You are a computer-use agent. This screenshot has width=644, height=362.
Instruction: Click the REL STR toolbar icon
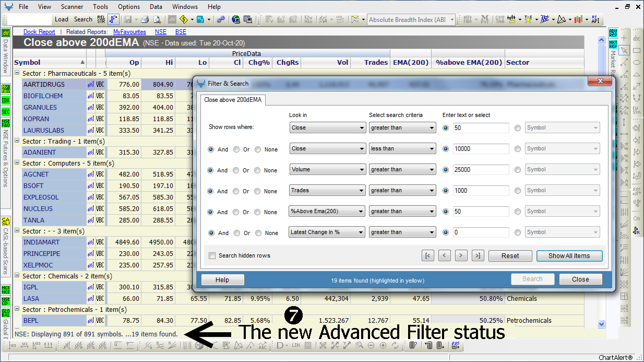101,19
